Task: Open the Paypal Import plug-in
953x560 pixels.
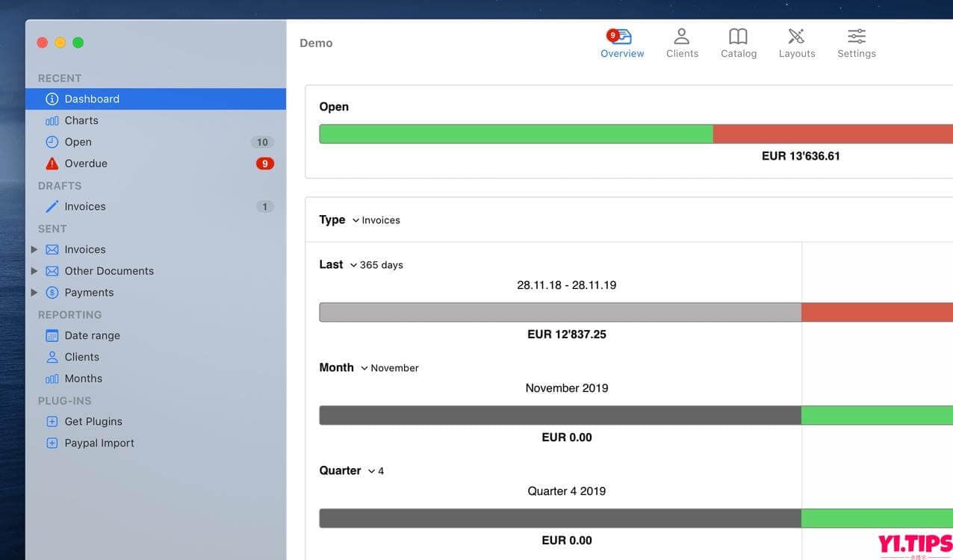Action: (99, 443)
